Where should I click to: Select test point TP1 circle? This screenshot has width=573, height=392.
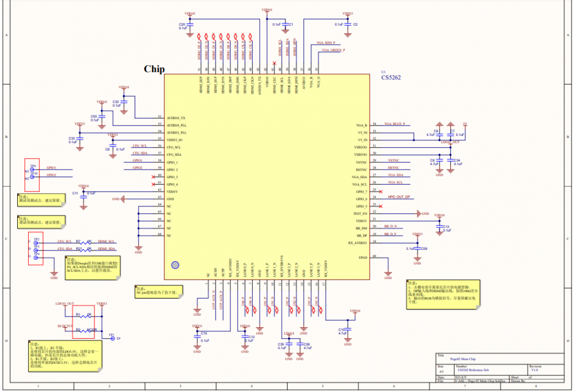pyautogui.click(x=112, y=339)
